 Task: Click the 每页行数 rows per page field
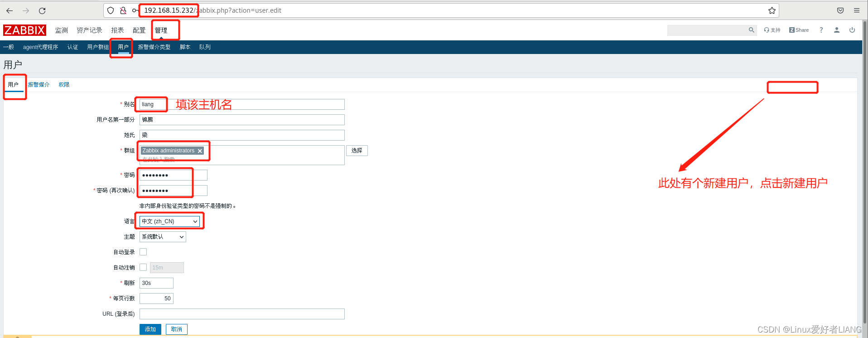156,299
